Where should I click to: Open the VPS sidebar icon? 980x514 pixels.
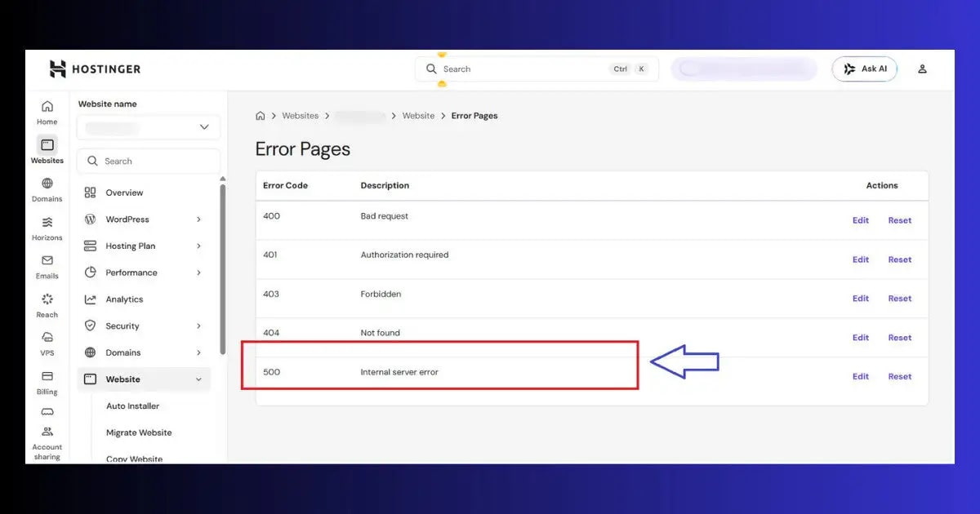[47, 340]
